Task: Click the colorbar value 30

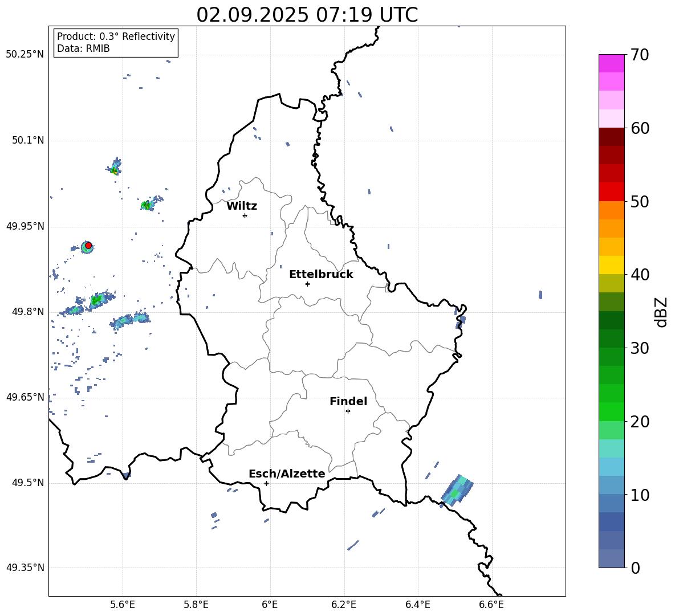Action: pos(640,348)
